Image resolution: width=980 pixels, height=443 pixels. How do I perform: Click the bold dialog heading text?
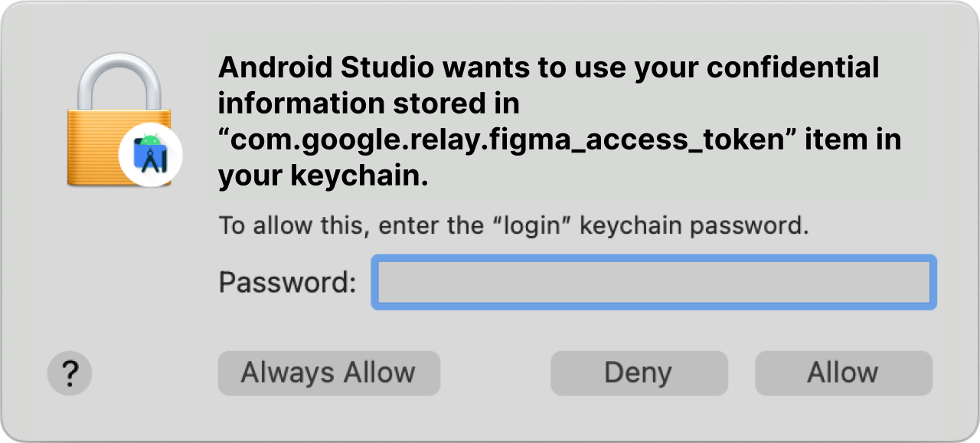(560, 121)
